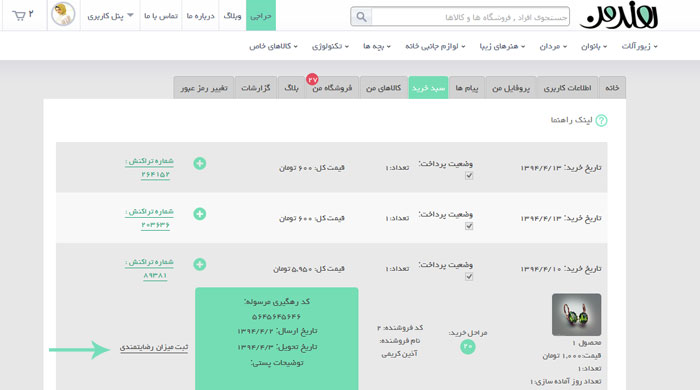Open transaction number 264152 link
The width and height of the screenshot is (700, 390).
(x=155, y=174)
